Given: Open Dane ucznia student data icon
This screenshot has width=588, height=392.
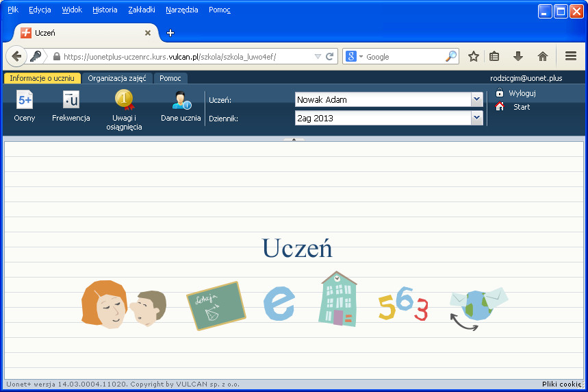Looking at the screenshot, I should pyautogui.click(x=181, y=100).
